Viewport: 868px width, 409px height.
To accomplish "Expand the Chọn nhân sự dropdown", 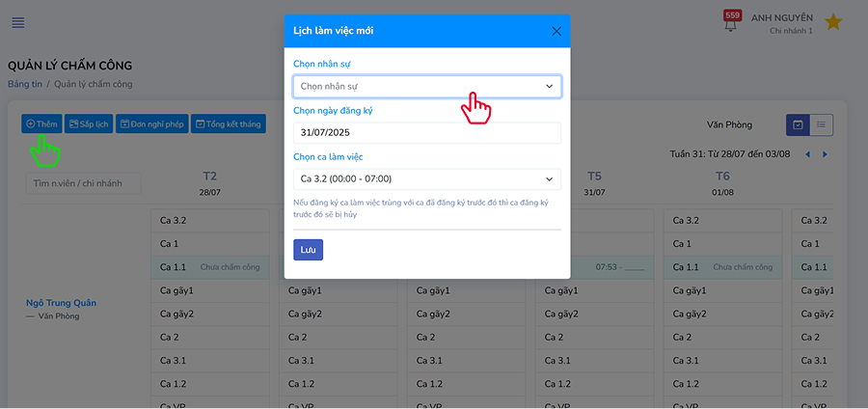I will tap(427, 86).
